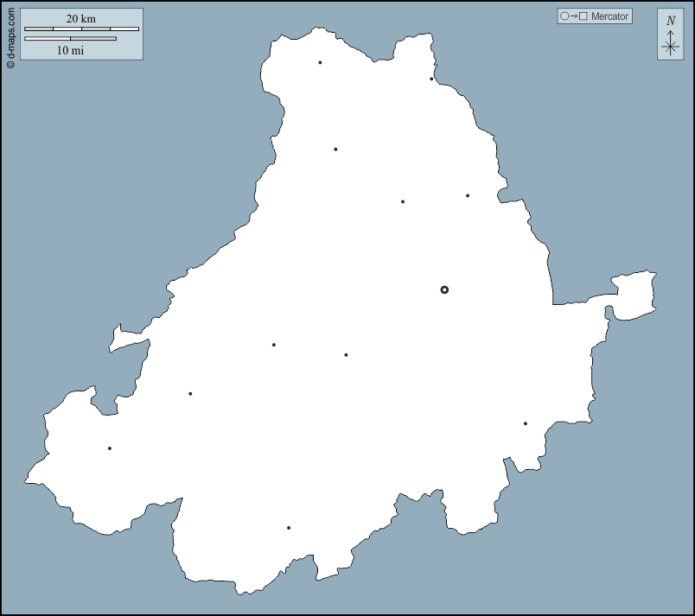The image size is (695, 616).
Task: Click the letter N in the compass box
Action: 671,21
